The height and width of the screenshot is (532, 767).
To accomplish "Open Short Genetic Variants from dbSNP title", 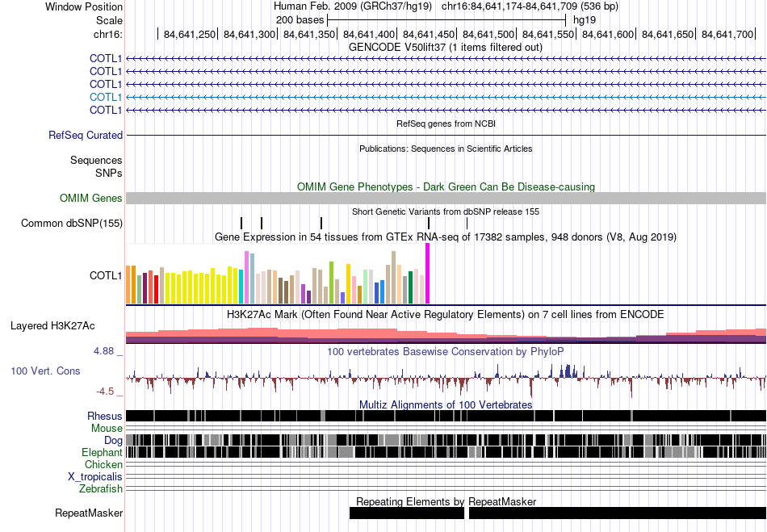I will (x=446, y=212).
